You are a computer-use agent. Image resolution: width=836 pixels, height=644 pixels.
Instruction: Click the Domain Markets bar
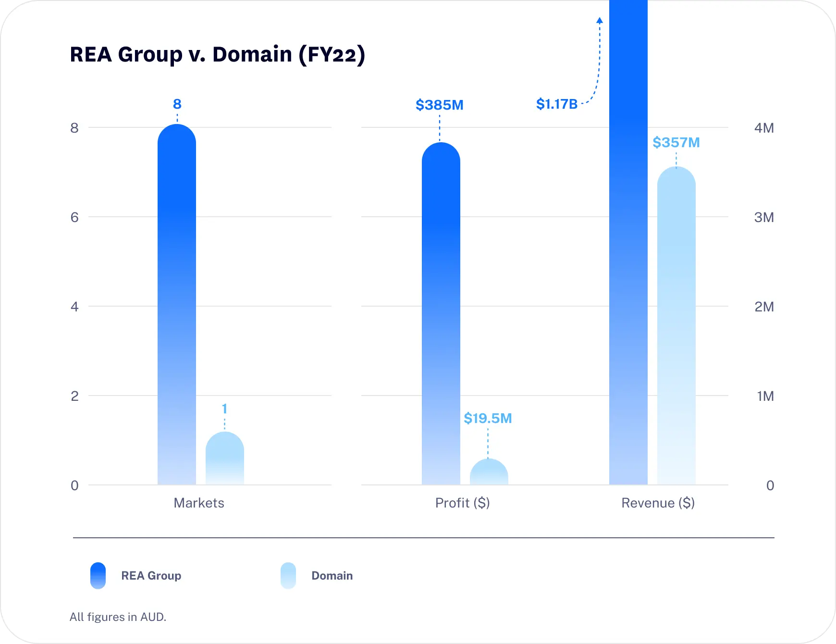click(225, 458)
